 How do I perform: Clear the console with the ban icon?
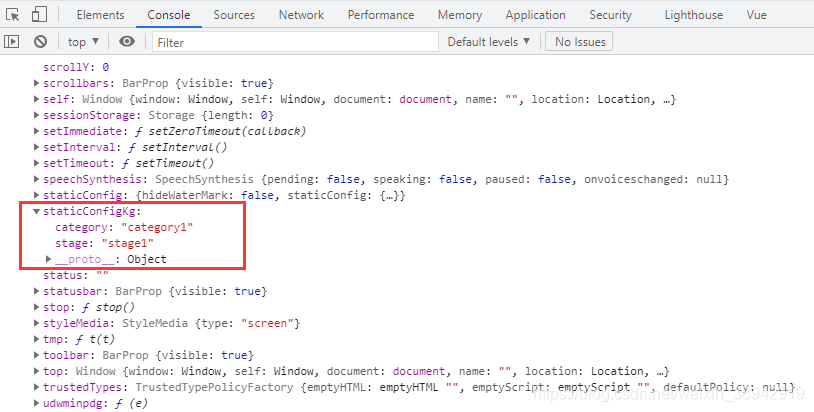(x=40, y=42)
